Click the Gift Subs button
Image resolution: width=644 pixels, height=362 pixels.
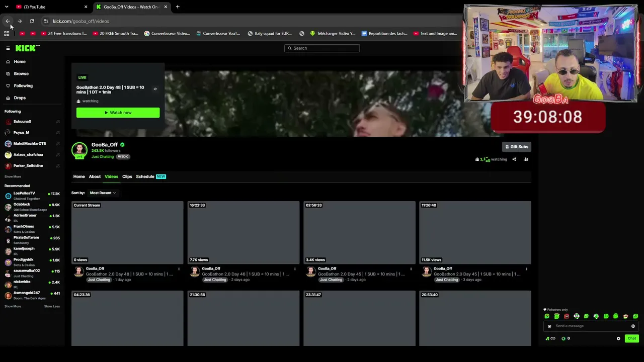coord(517,147)
